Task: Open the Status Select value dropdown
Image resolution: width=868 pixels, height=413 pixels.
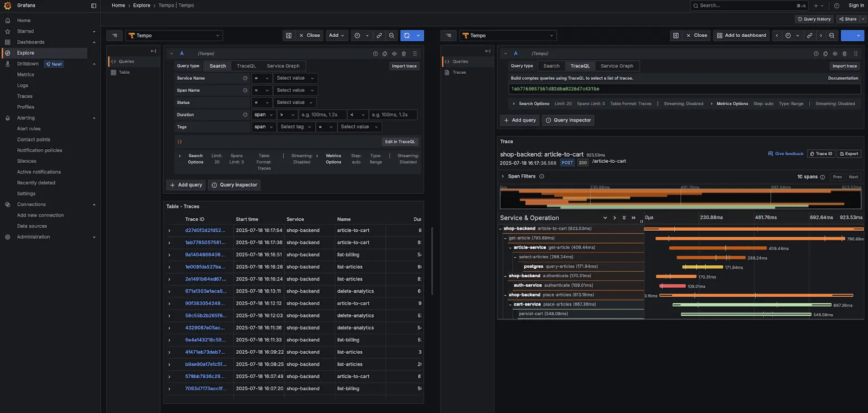Action: (296, 103)
